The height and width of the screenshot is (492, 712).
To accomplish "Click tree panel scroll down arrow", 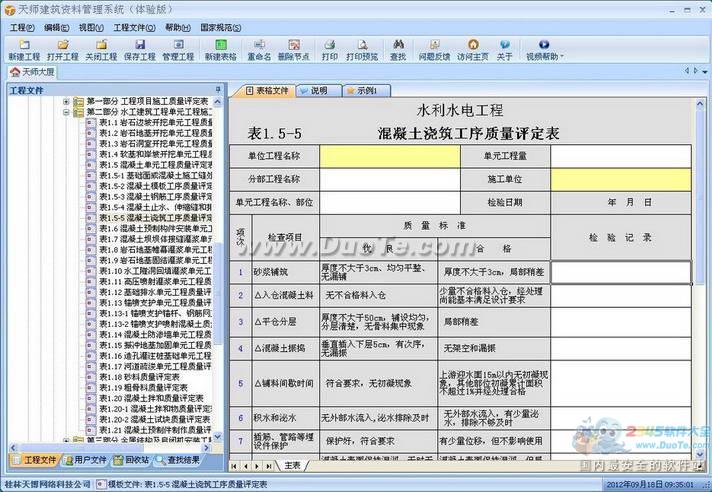I will [218, 436].
